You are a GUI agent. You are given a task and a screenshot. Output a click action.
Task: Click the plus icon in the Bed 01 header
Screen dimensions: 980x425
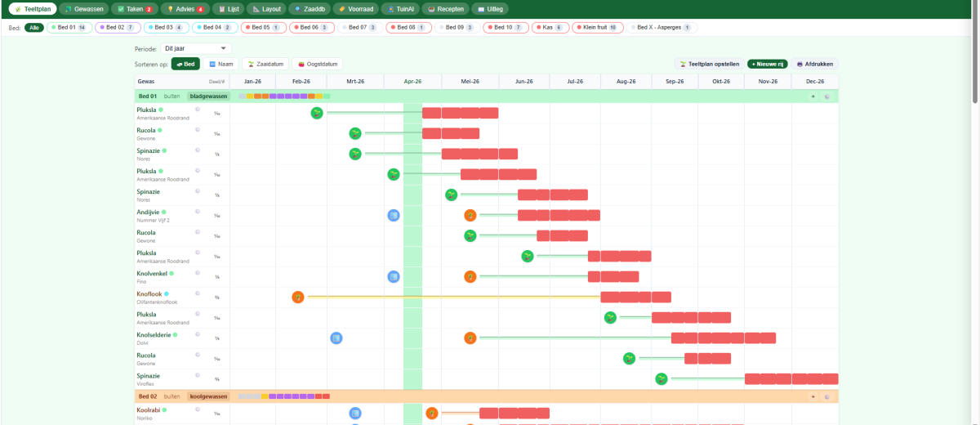click(x=813, y=96)
